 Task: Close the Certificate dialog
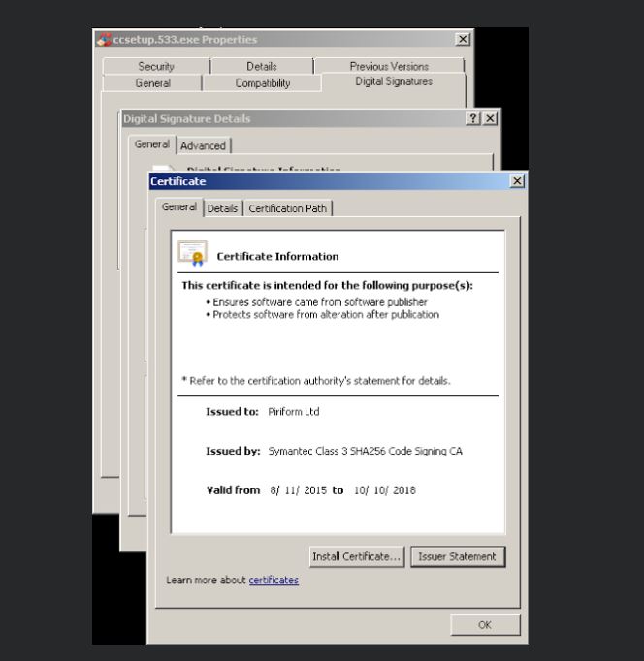(x=517, y=181)
